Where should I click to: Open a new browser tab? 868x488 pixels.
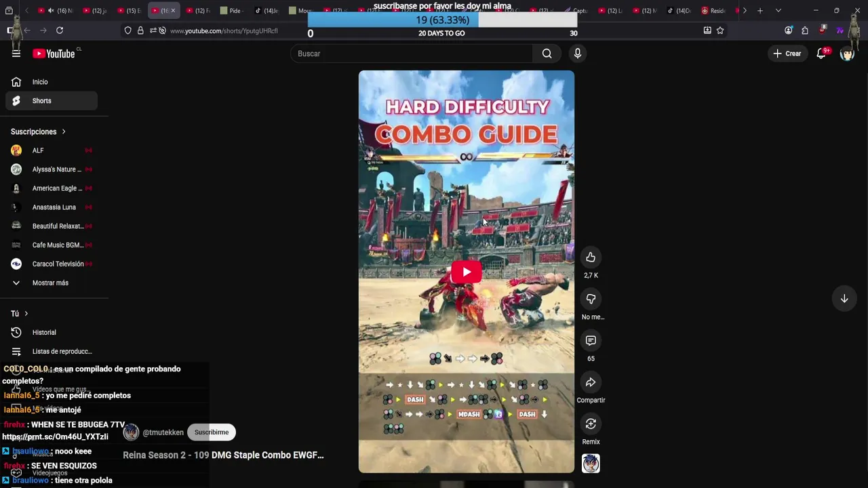coord(760,11)
